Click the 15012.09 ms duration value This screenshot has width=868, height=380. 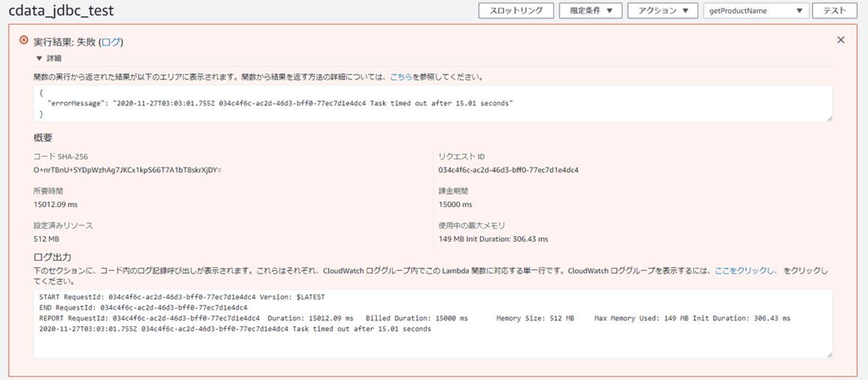click(x=56, y=204)
